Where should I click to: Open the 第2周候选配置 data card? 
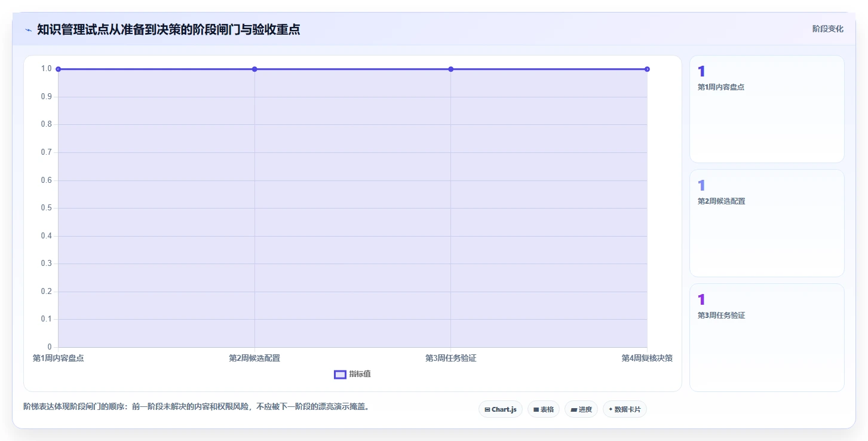coord(767,223)
